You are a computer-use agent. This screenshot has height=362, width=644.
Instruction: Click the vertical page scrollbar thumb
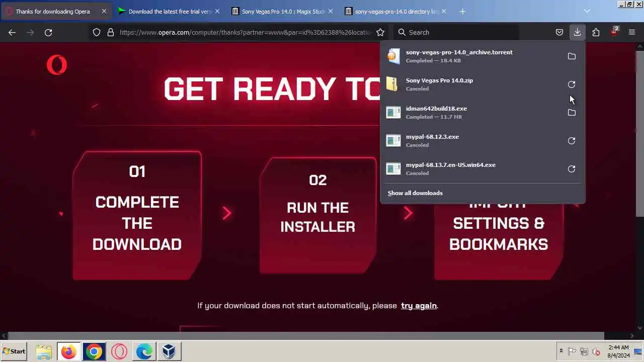click(639, 133)
